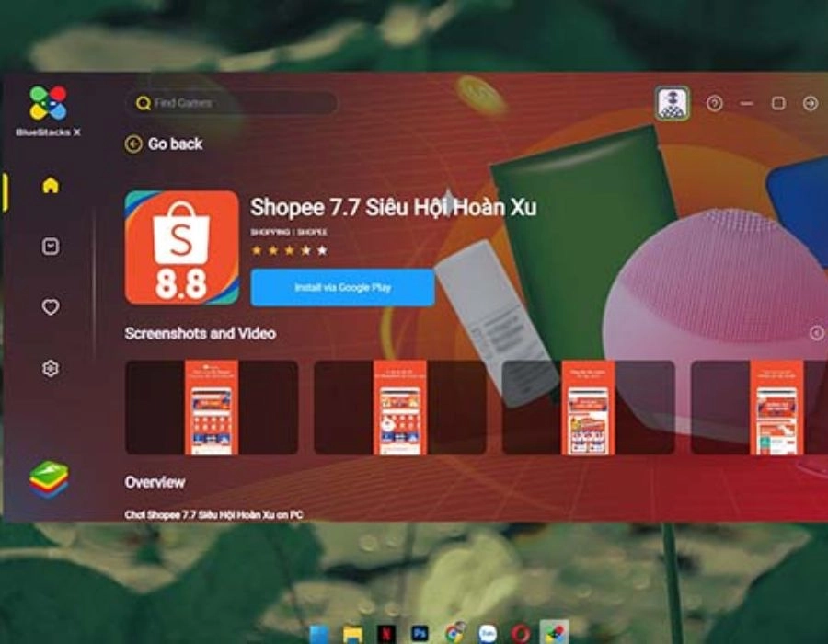Screen dimensions: 828x644
Task: Click the account avatar in the top bar
Action: click(673, 103)
